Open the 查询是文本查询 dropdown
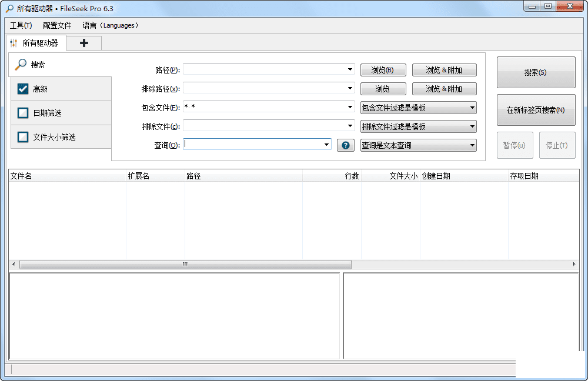Image resolution: width=588 pixels, height=381 pixels. [x=418, y=145]
